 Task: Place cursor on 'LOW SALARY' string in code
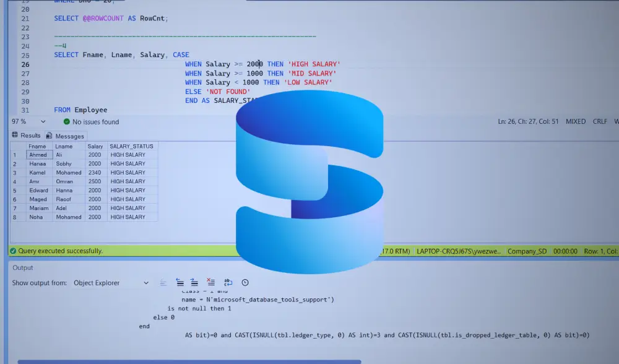(308, 82)
